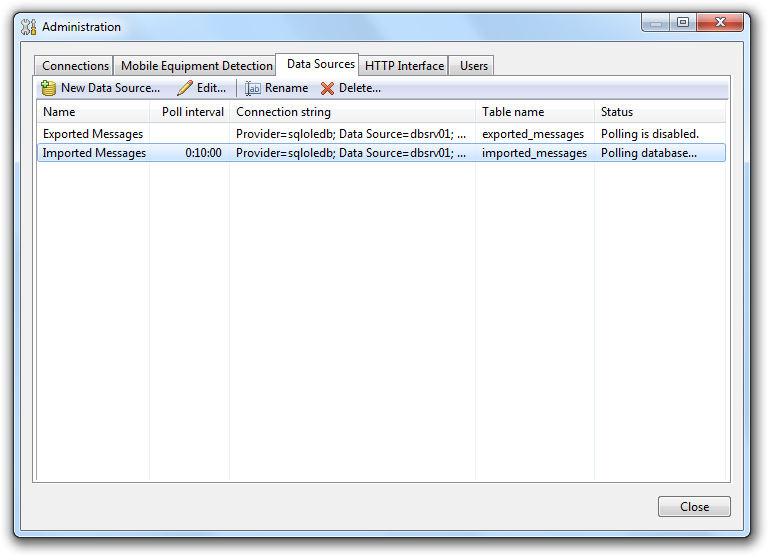Select the Exported Messages row
The width and height of the screenshot is (769, 557).
point(93,133)
